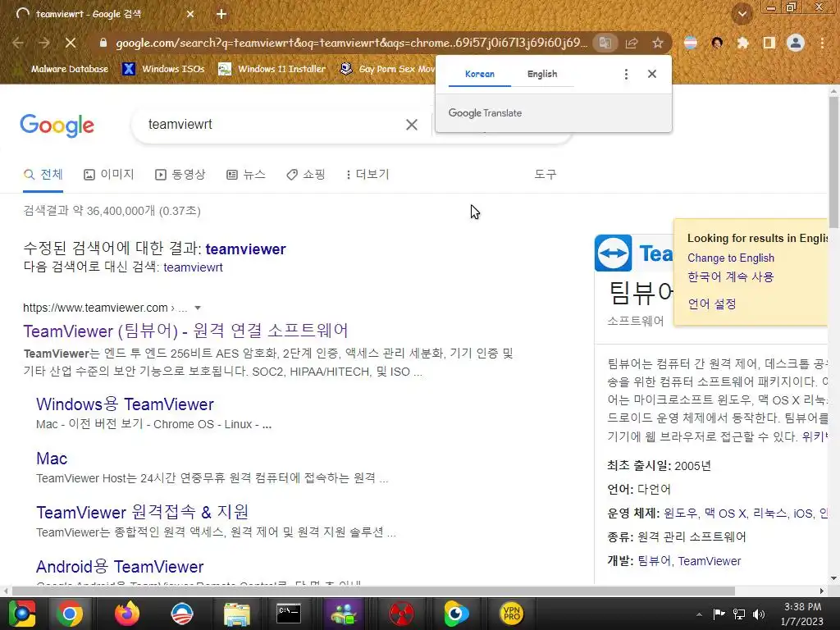Screen dimensions: 840x630
Task: Expand teamviewer.com result options arrow
Action: 198,308
